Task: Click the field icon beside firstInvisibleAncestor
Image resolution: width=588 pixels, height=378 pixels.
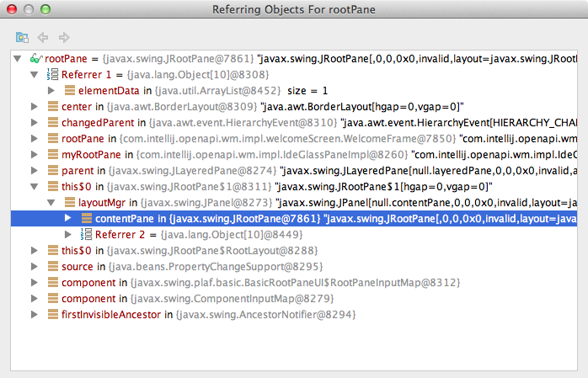Action: [x=53, y=314]
